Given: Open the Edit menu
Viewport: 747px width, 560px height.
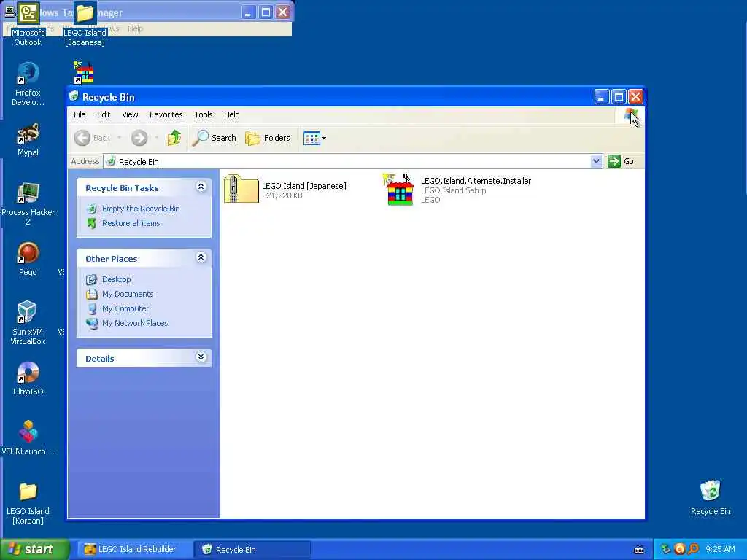Looking at the screenshot, I should tap(104, 114).
